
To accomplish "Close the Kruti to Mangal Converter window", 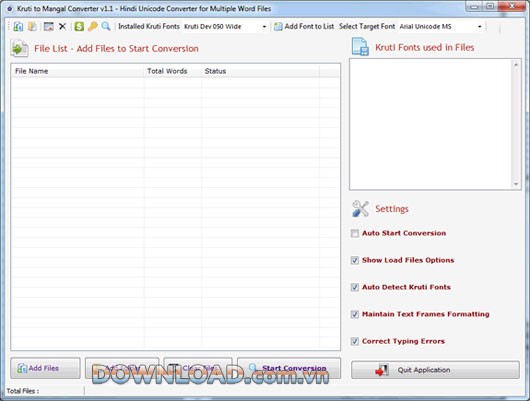I will pyautogui.click(x=512, y=6).
